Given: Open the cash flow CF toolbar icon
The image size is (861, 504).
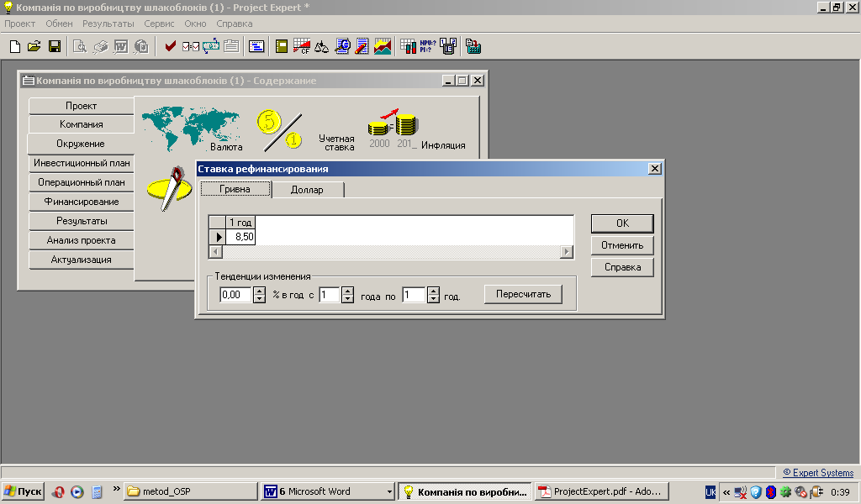Looking at the screenshot, I should [x=302, y=46].
